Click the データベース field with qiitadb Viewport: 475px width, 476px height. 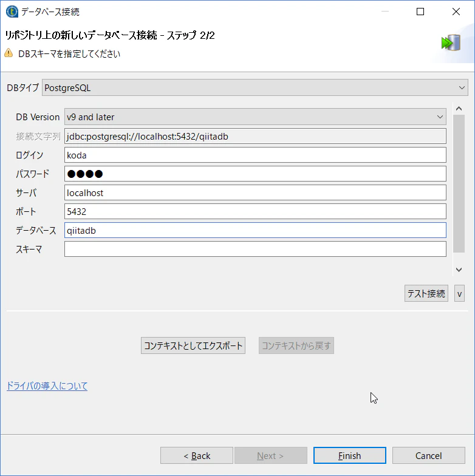click(255, 231)
